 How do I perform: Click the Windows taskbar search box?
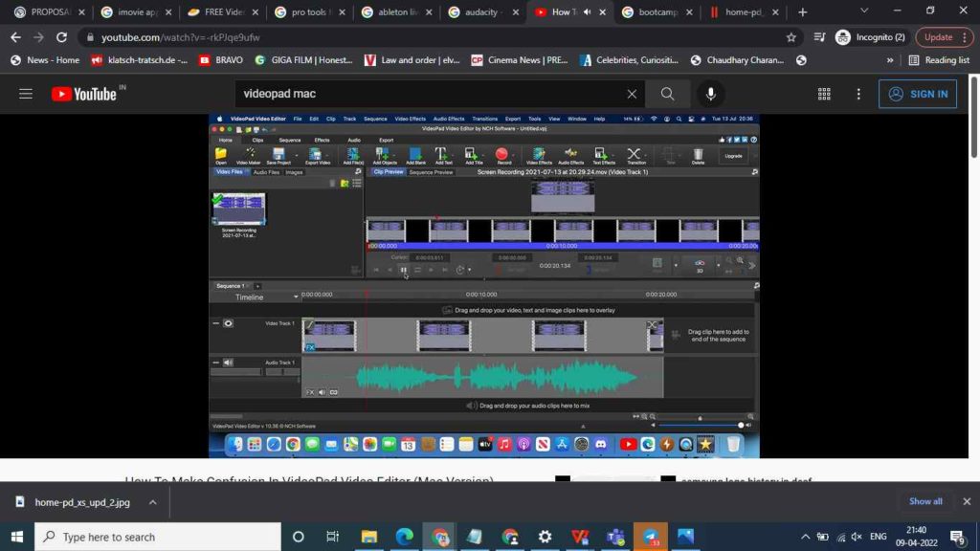pyautogui.click(x=158, y=537)
